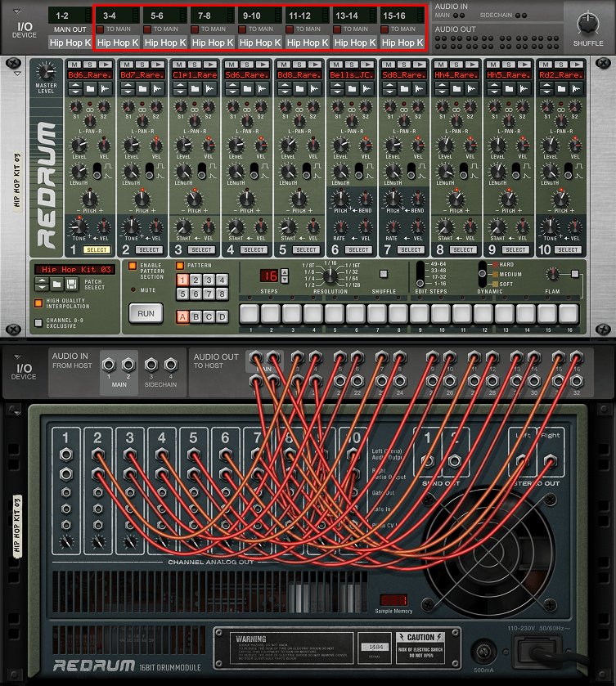This screenshot has width=616, height=686.
Task: Mute drum channel 1 Bd6_Rare
Action: (75, 65)
